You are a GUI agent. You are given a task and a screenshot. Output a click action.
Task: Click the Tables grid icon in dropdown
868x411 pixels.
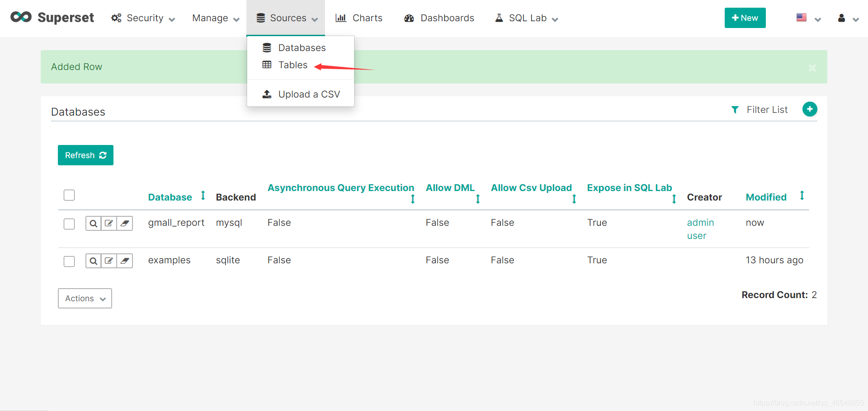pyautogui.click(x=267, y=65)
